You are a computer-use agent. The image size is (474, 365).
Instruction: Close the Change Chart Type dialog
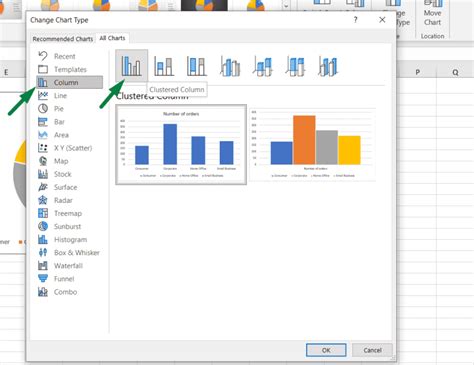[382, 20]
